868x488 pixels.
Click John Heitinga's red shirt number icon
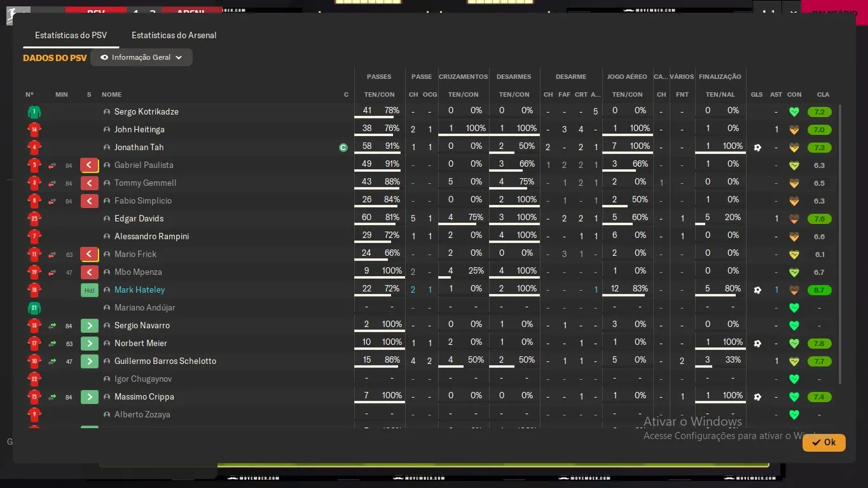pyautogui.click(x=34, y=130)
